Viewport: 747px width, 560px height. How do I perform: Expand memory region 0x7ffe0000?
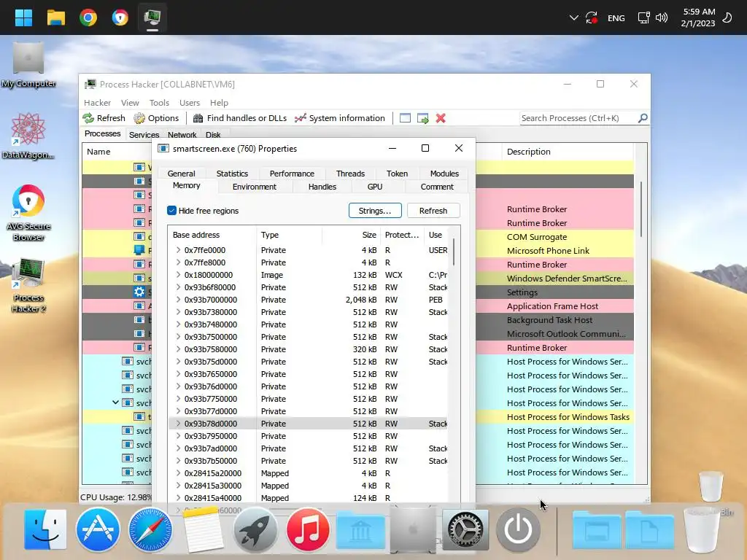pyautogui.click(x=178, y=250)
